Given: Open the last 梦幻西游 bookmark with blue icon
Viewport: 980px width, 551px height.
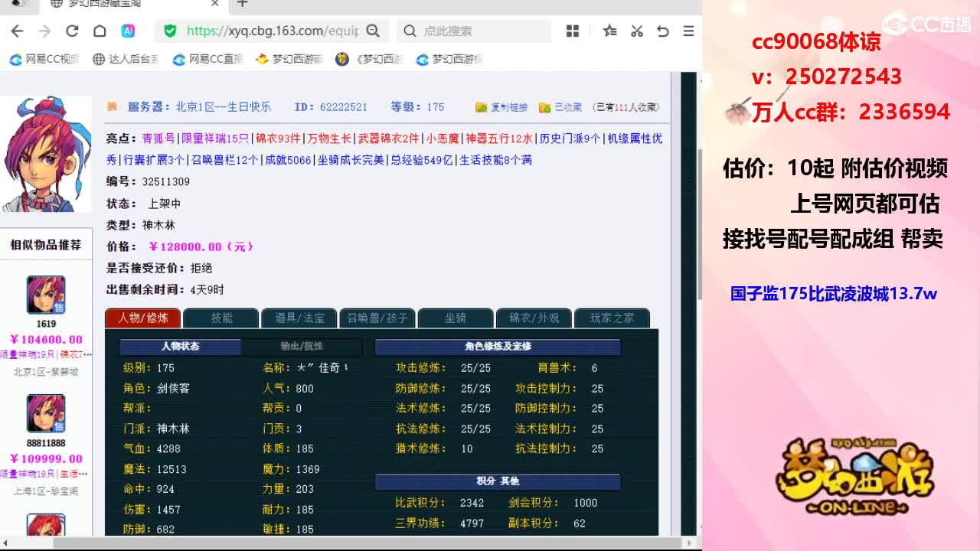Looking at the screenshot, I should [x=449, y=59].
